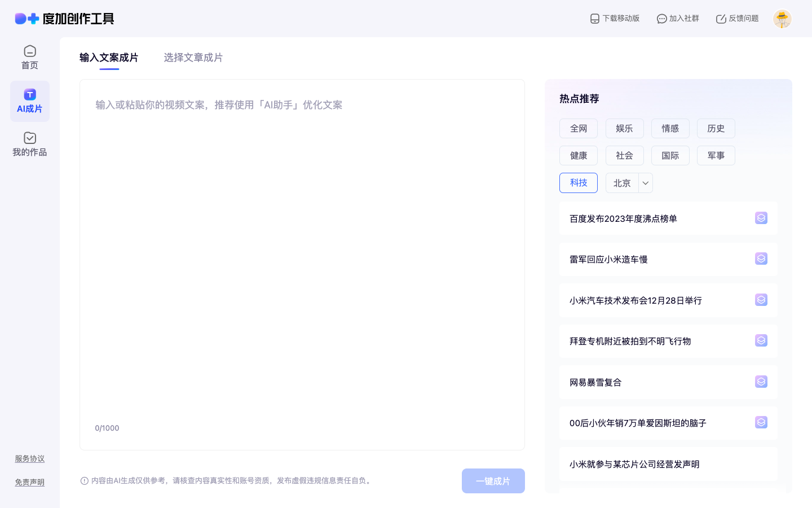Image resolution: width=812 pixels, height=508 pixels.
Task: Focus the video script text input area
Action: click(x=302, y=254)
